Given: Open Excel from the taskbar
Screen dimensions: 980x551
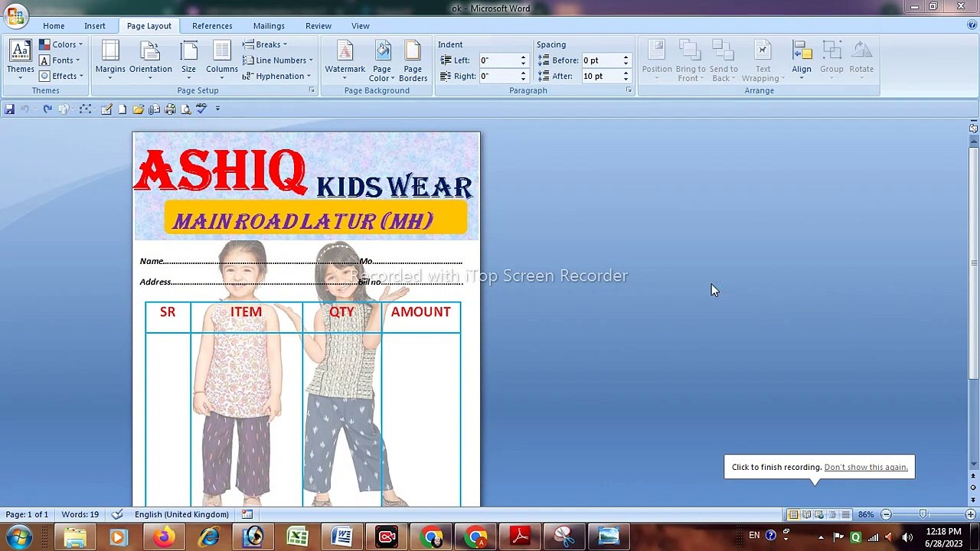Looking at the screenshot, I should 298,536.
